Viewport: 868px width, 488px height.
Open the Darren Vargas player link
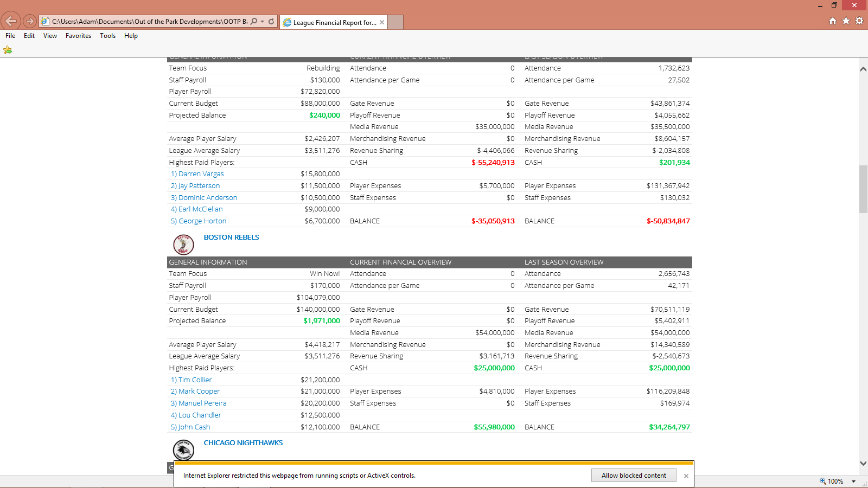[x=201, y=174]
